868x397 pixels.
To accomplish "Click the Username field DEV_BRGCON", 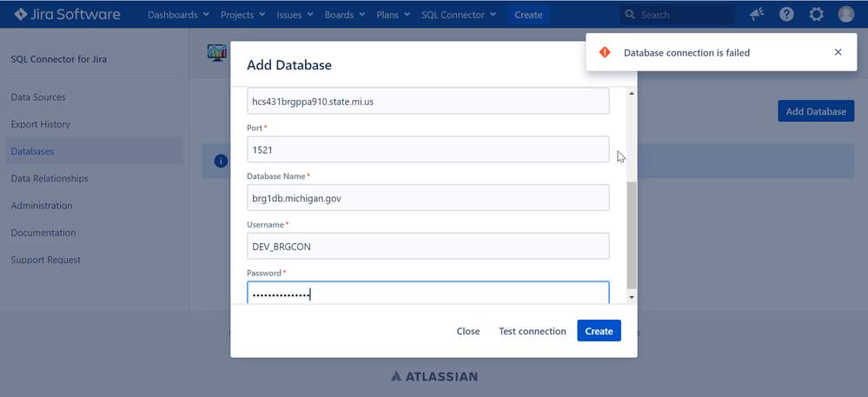I will click(x=427, y=247).
